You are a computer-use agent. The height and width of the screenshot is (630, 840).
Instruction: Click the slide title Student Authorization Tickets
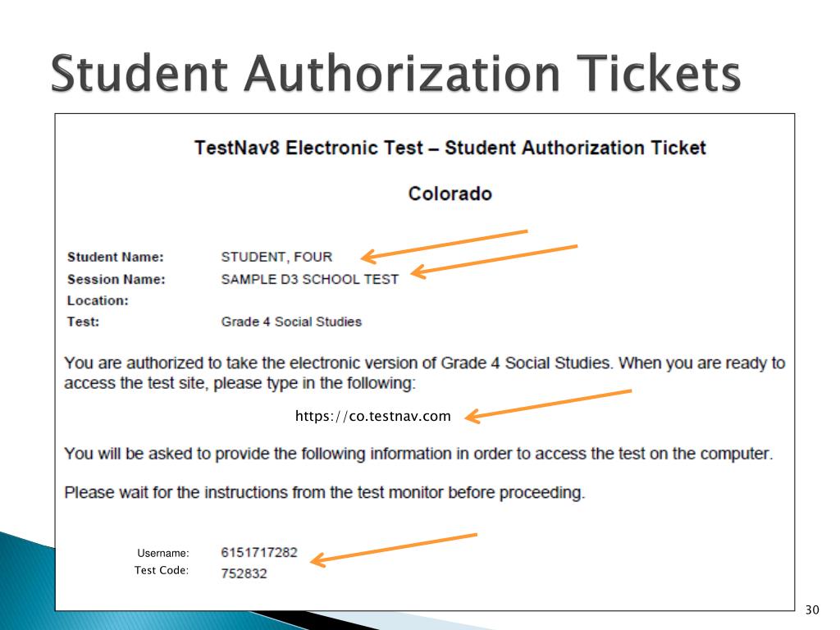396,73
